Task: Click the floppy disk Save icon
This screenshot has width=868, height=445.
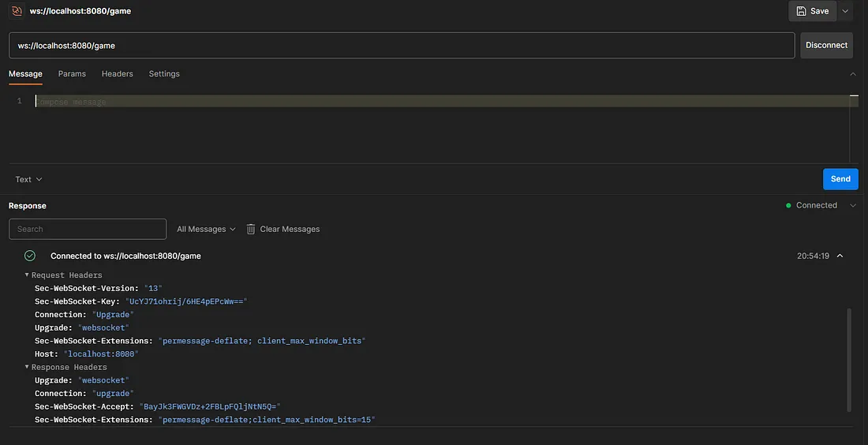Action: click(x=802, y=11)
